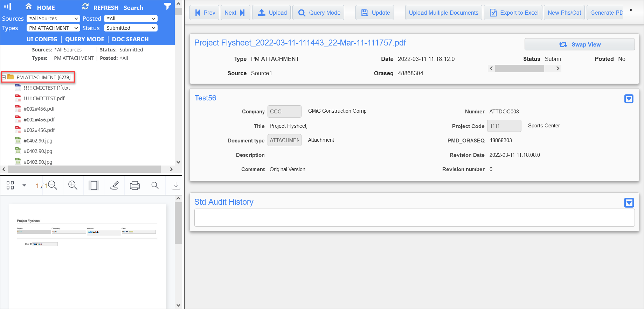This screenshot has width=644, height=309.
Task: Switch to DOC SEARCH
Action: click(x=130, y=39)
